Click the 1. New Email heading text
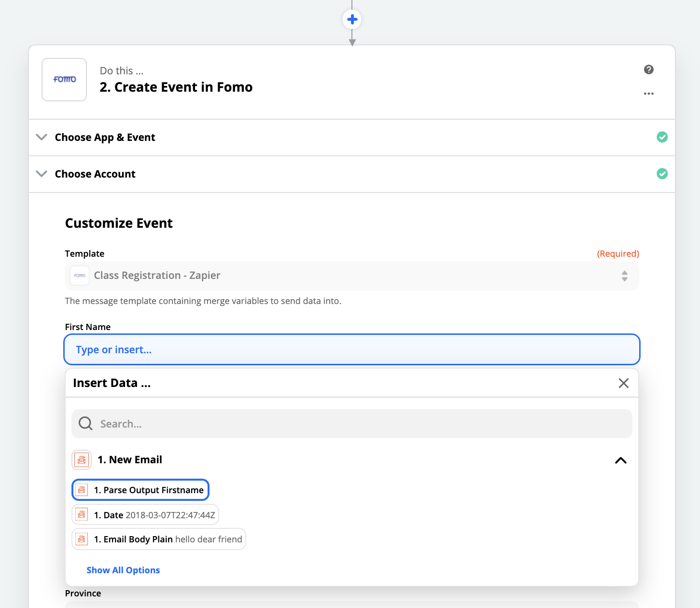Image resolution: width=700 pixels, height=608 pixels. pos(130,460)
